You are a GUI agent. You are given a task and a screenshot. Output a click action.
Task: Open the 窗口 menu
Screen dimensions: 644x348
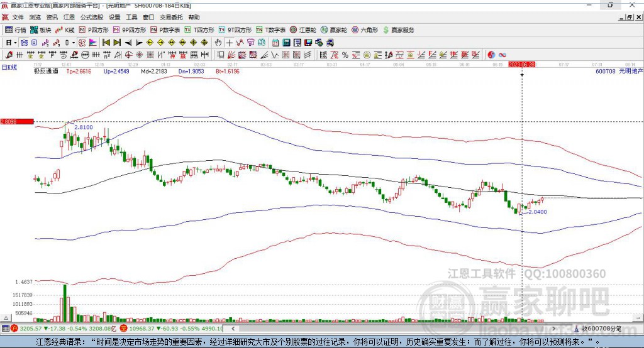pos(148,17)
